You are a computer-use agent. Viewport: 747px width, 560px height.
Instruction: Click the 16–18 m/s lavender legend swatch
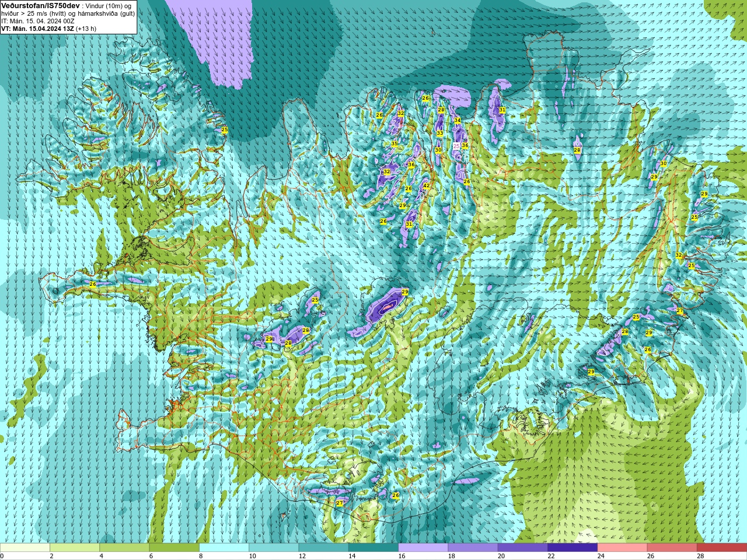click(x=423, y=548)
